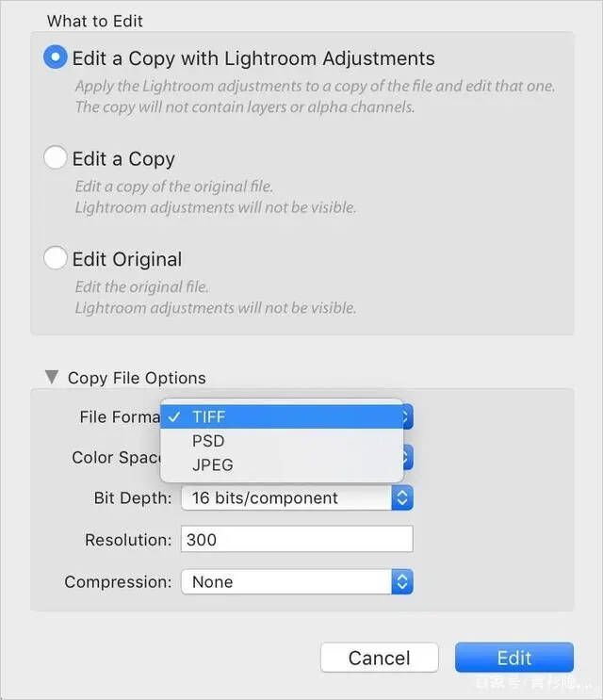
Task: Click the Edit a Copy description text
Action: (x=215, y=197)
